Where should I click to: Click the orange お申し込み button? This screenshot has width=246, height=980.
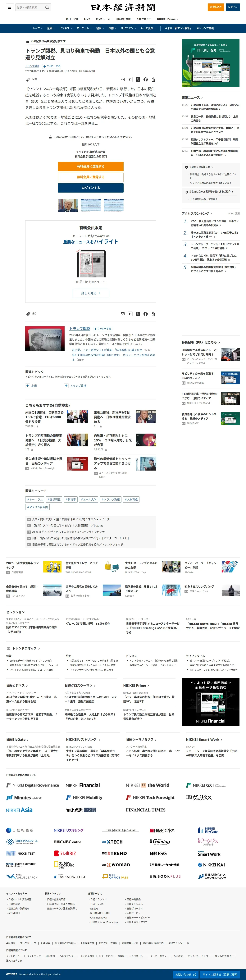(216, 7)
